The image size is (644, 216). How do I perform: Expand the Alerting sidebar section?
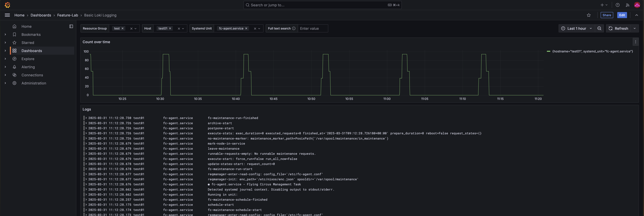pos(5,67)
